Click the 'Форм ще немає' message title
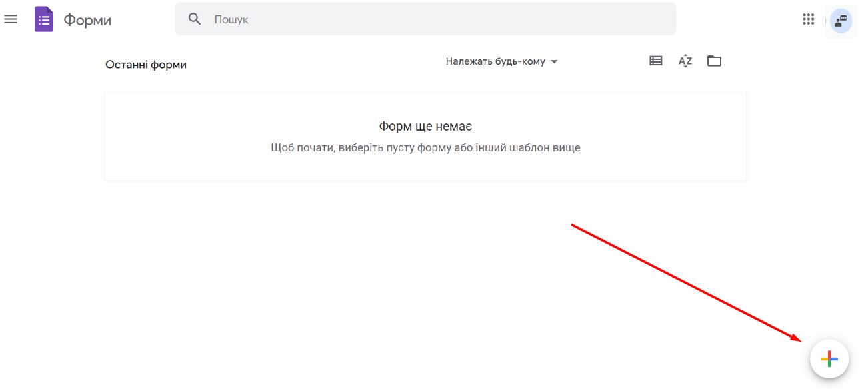 [x=425, y=127]
